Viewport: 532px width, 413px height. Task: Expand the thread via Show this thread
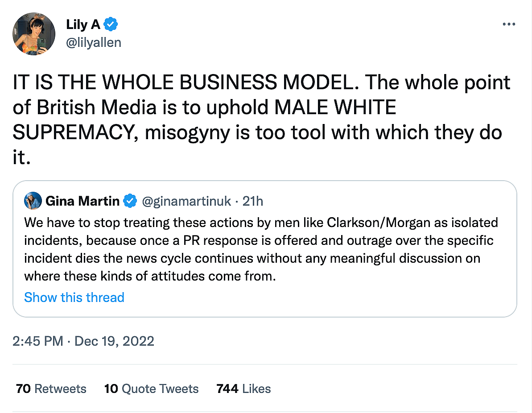[74, 297]
